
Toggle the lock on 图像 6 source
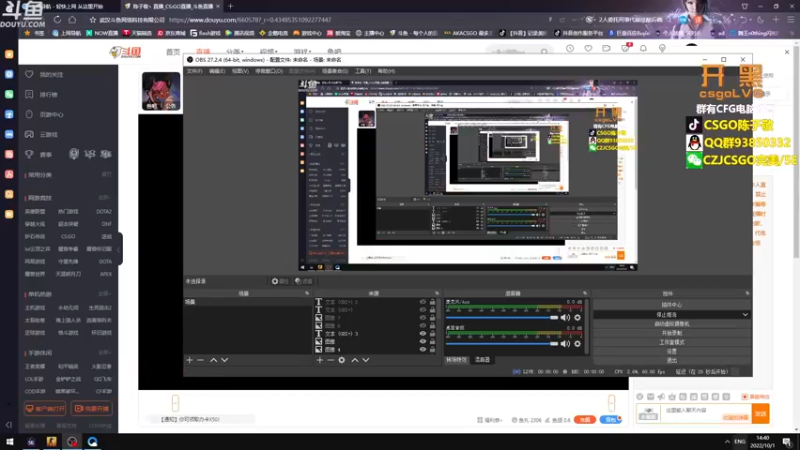432,326
